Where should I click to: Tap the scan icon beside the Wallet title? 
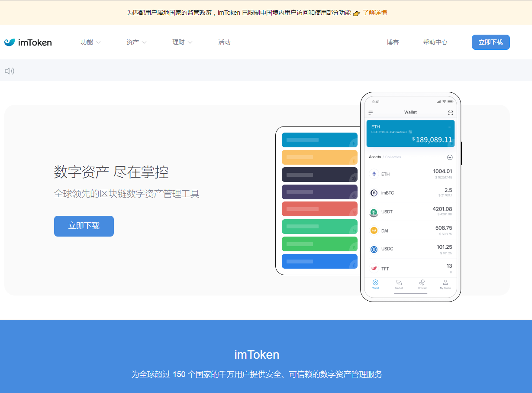[x=450, y=112]
